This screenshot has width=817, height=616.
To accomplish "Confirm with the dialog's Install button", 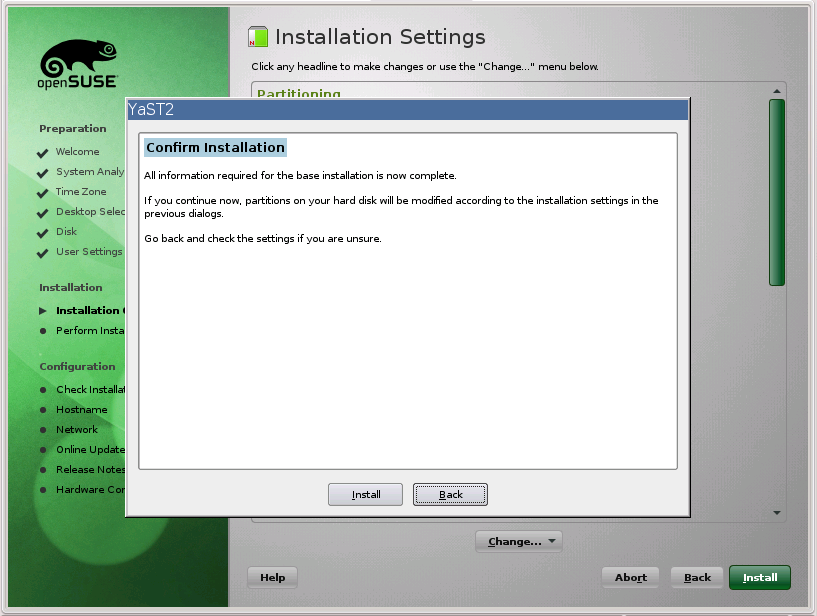I will pos(365,494).
